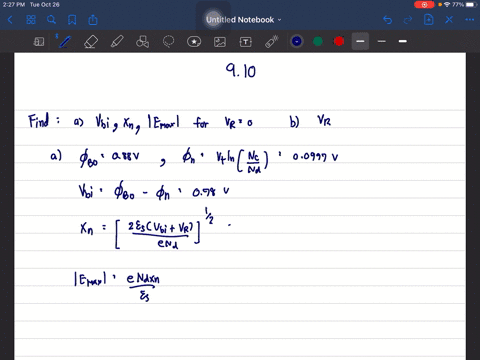Open the share and export menu
Viewport: 480px width, 360px height.
[93, 20]
